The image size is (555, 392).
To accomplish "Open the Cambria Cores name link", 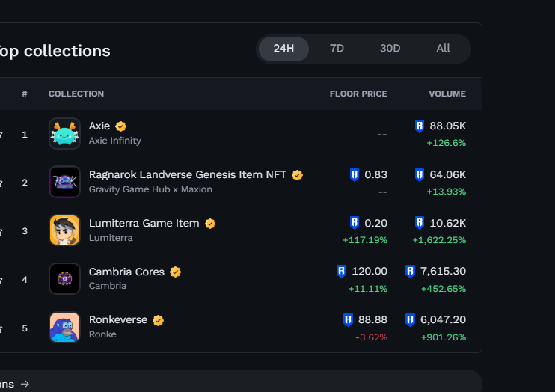I will click(x=126, y=272).
